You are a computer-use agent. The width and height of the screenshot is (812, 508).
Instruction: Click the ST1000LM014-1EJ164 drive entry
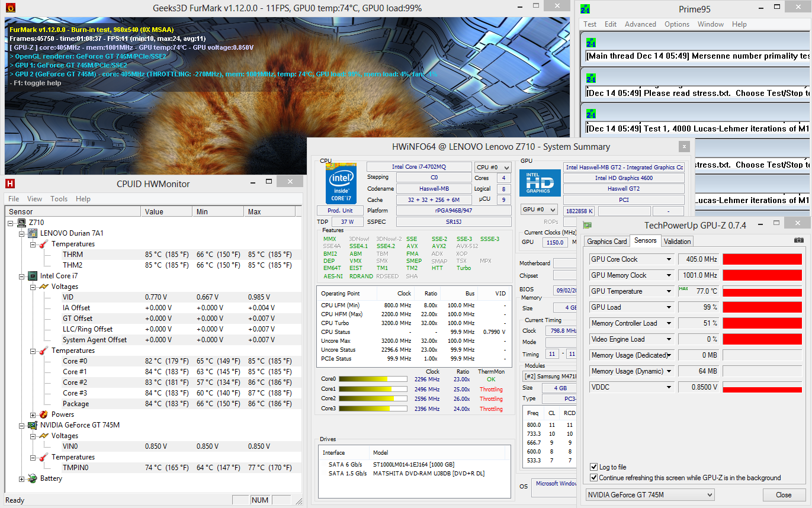(414, 465)
